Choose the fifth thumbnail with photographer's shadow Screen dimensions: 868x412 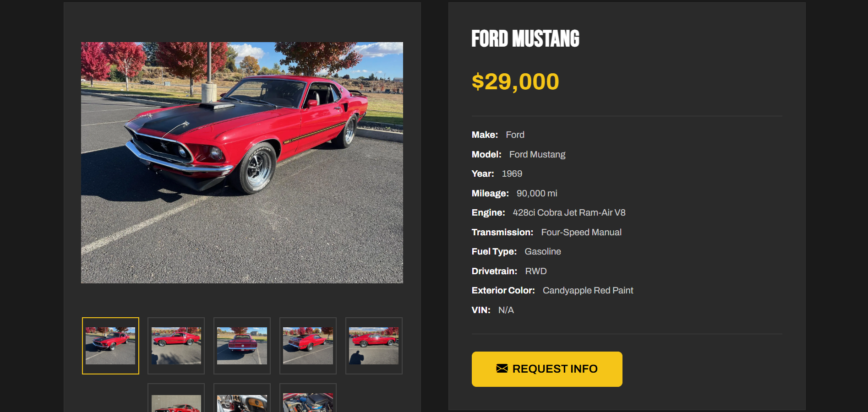click(374, 346)
